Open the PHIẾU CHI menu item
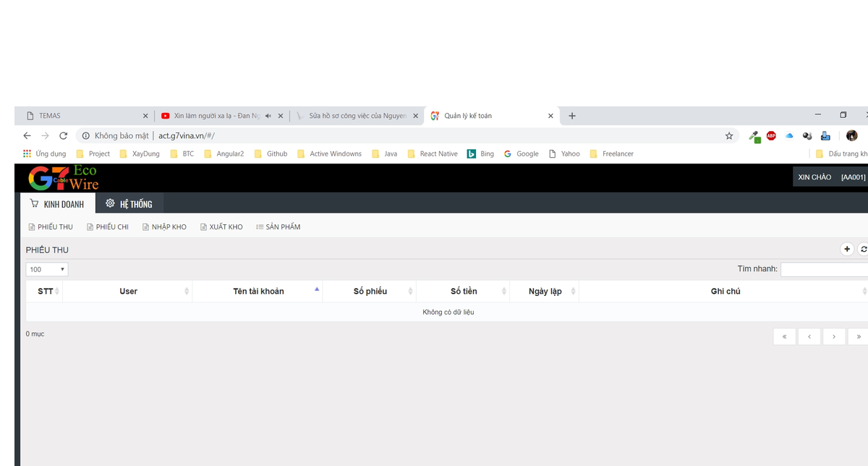The image size is (868, 466). [107, 227]
